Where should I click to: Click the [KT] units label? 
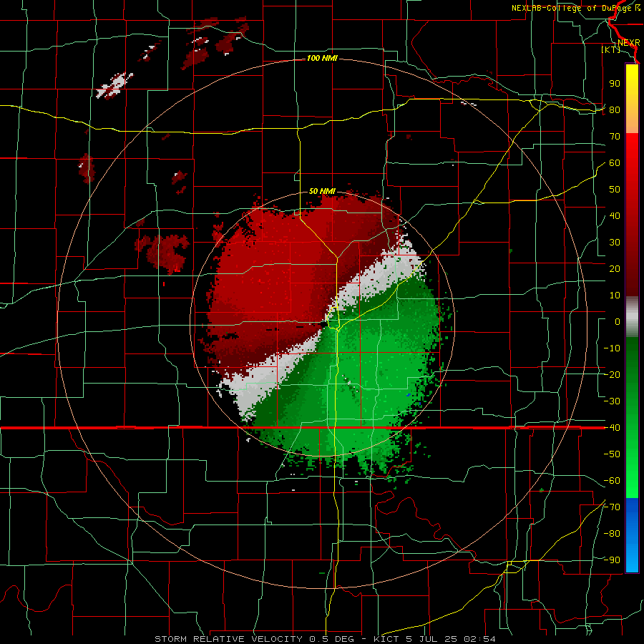(x=611, y=49)
